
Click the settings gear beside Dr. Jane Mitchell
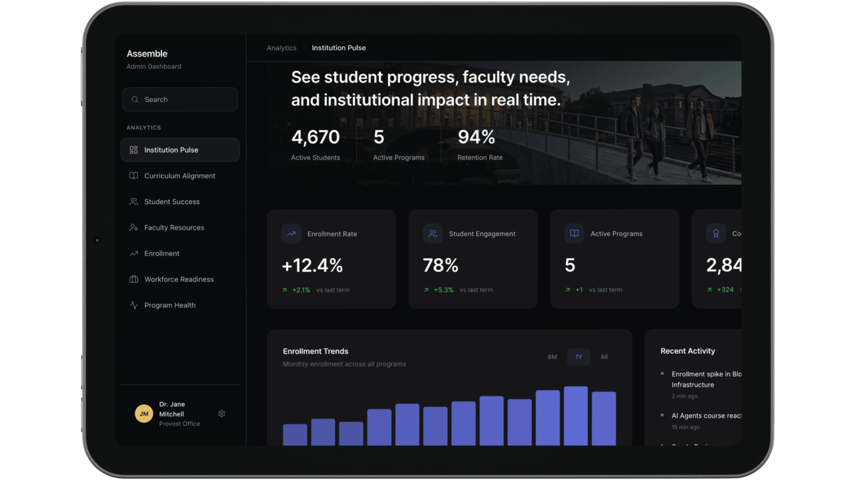pyautogui.click(x=221, y=414)
